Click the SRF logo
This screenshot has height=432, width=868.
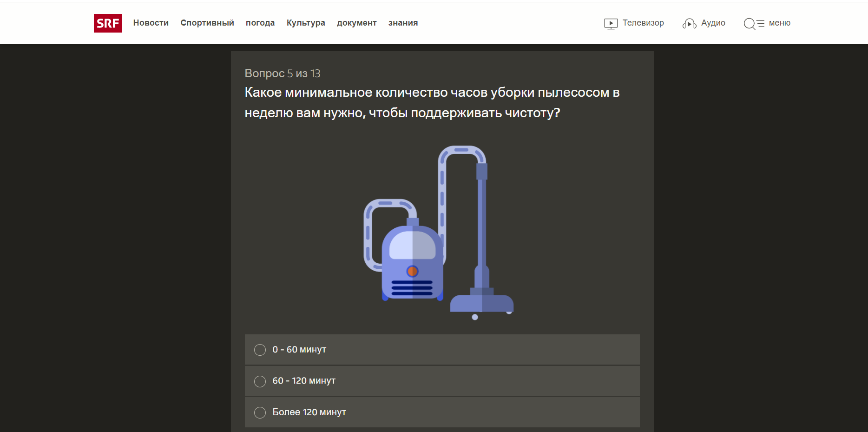[x=107, y=23]
